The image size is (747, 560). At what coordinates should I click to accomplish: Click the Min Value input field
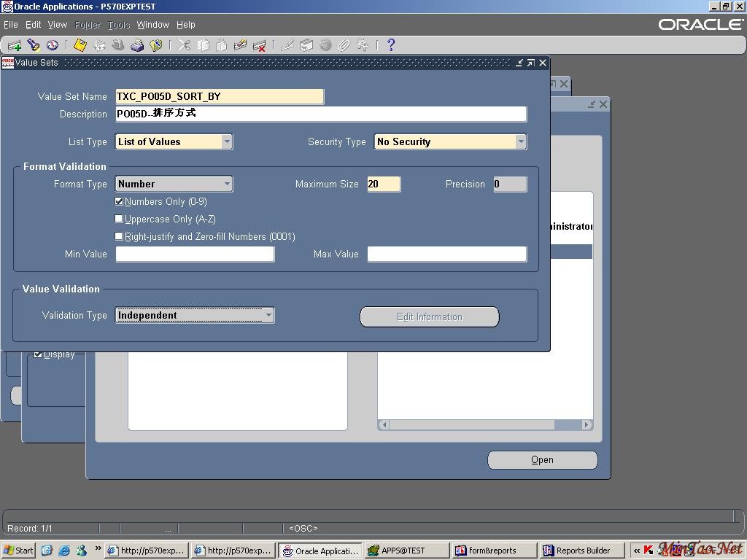click(x=195, y=254)
